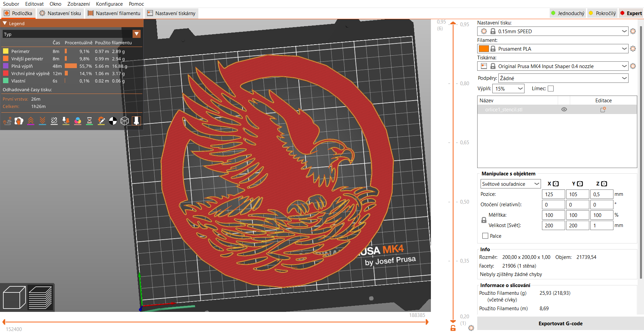Open the Original Prusa MK4 printer dropdown

[x=552, y=66]
